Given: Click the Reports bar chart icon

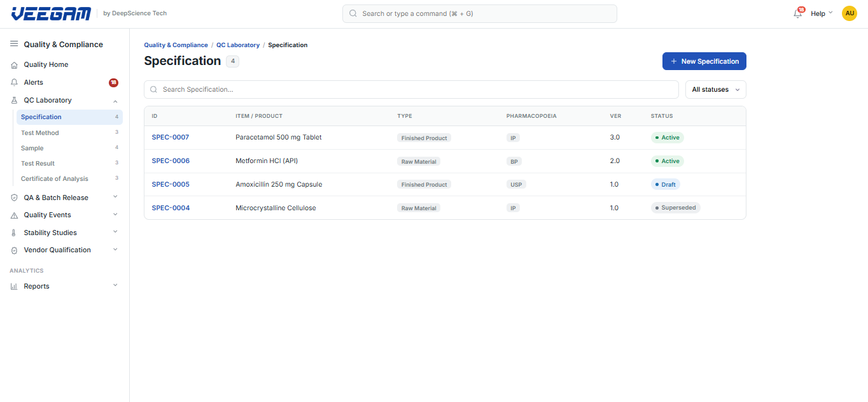Looking at the screenshot, I should pyautogui.click(x=14, y=286).
